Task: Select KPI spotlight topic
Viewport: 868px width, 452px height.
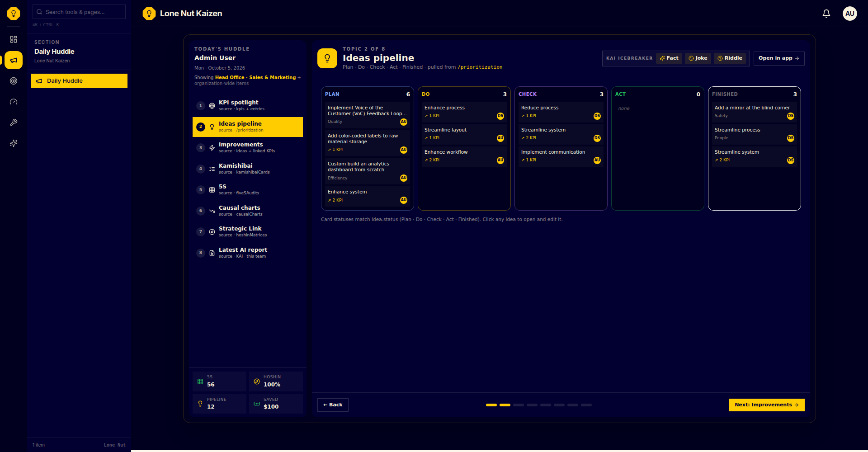Action: pyautogui.click(x=248, y=105)
